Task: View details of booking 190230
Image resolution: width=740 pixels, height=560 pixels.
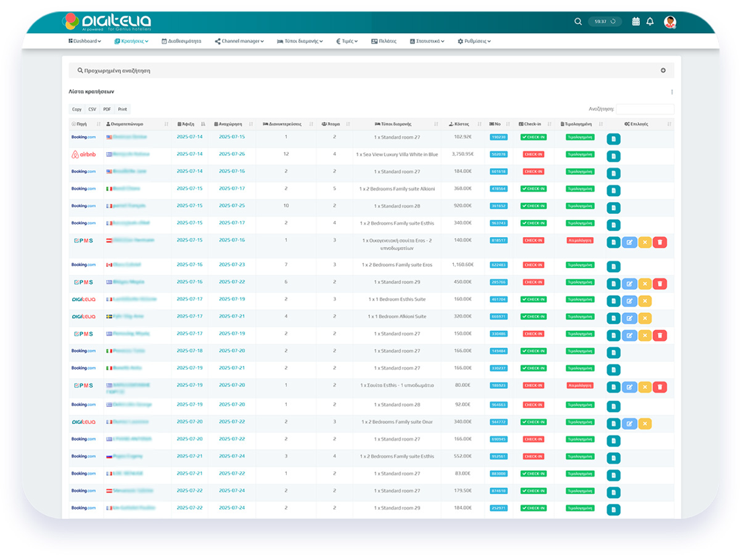Action: [x=614, y=139]
